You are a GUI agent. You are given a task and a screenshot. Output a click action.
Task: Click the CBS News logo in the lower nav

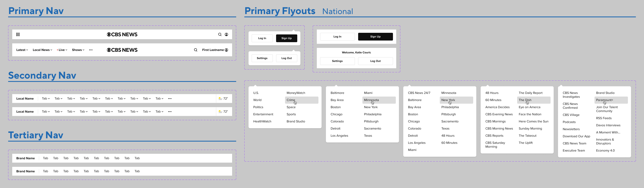coord(122,50)
